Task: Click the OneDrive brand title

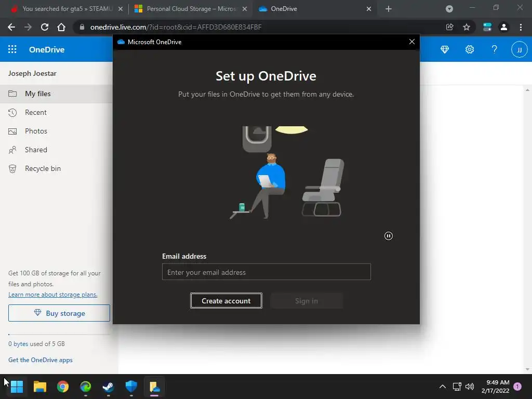Action: [x=46, y=49]
